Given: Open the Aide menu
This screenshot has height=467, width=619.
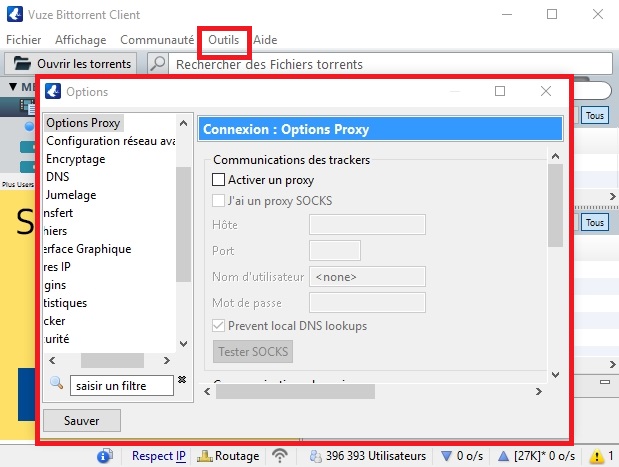Looking at the screenshot, I should tap(265, 40).
